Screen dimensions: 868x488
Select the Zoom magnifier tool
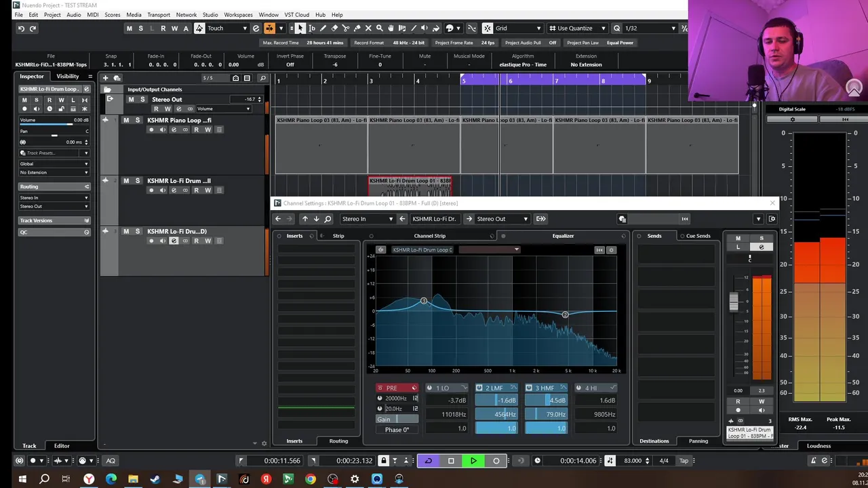(x=380, y=28)
